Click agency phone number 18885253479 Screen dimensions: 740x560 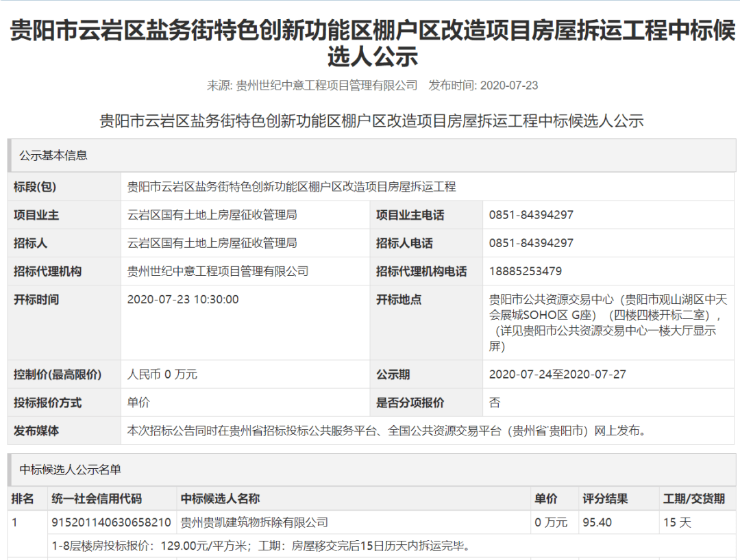(x=525, y=271)
